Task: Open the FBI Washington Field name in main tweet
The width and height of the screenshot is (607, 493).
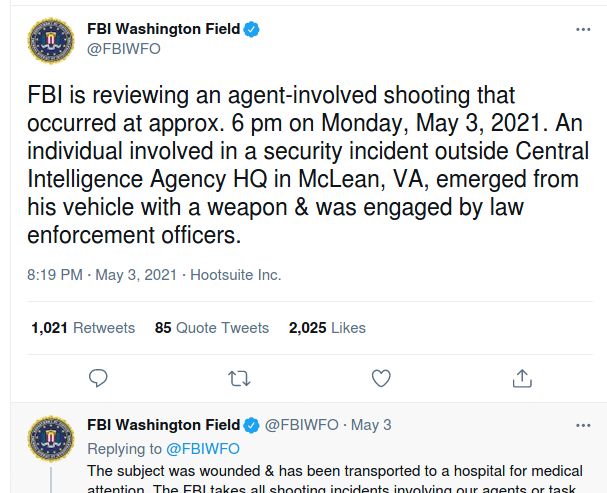Action: point(164,29)
